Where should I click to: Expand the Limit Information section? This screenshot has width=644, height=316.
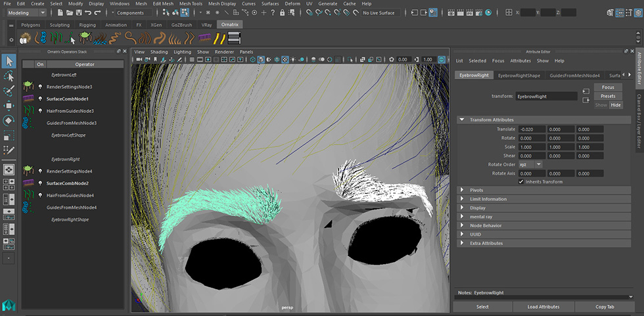click(x=488, y=199)
